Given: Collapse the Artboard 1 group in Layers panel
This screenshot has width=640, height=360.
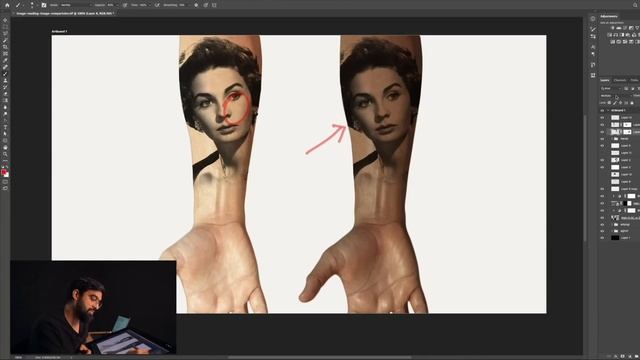Looking at the screenshot, I should coord(608,110).
